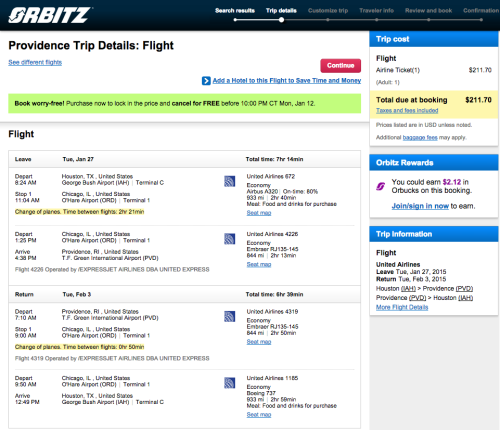
Task: Click Taxes and fees included link
Action: click(x=407, y=110)
